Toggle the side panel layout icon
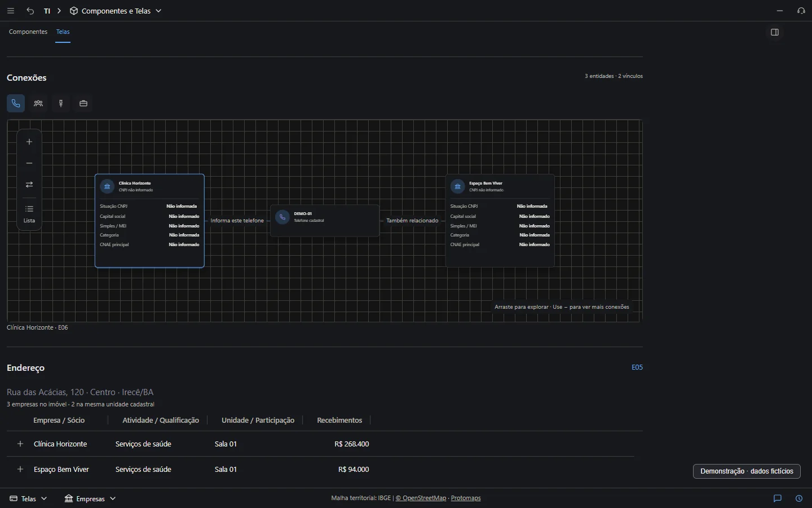 point(775,32)
